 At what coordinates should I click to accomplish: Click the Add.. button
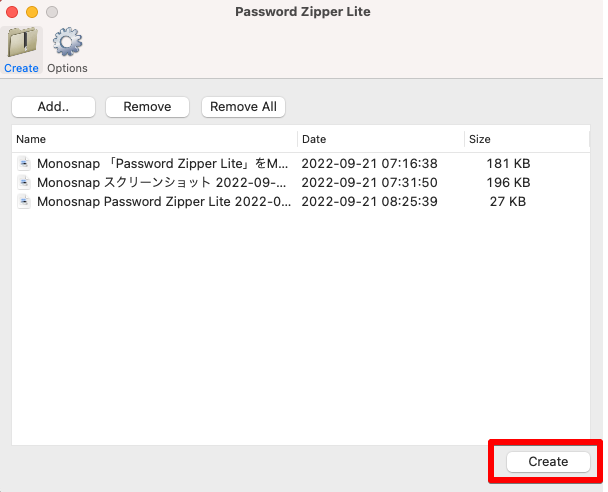[x=54, y=107]
